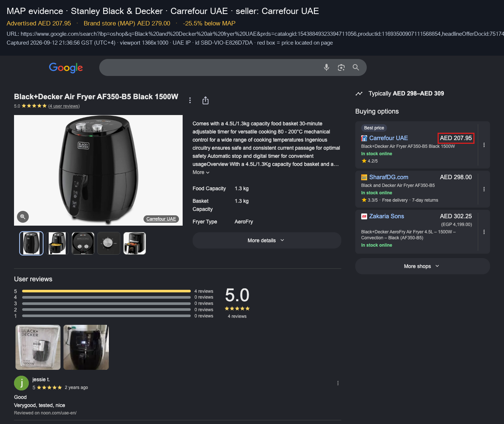Expand the description with More
Screen dimensions: 504x424
click(201, 172)
